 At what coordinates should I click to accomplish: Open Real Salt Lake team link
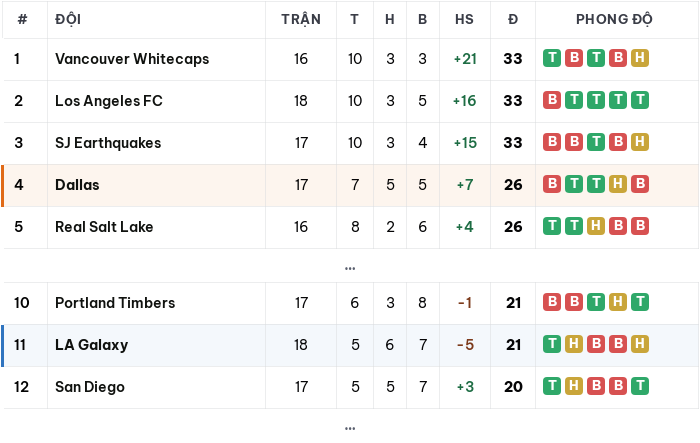pos(104,227)
